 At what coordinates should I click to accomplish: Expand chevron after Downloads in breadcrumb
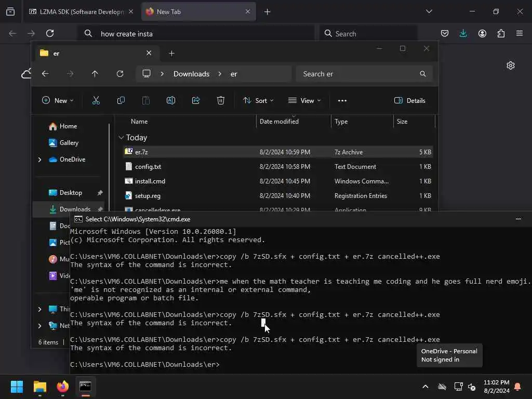tap(220, 74)
